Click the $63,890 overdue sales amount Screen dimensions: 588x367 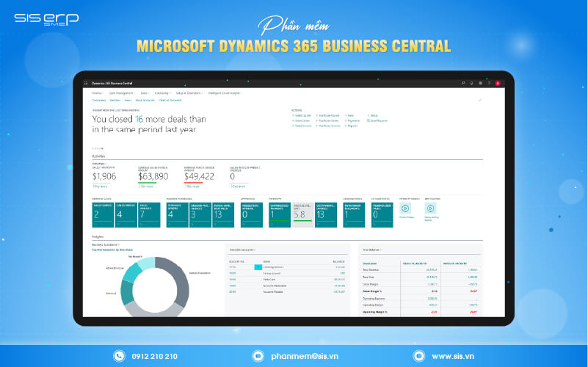point(153,176)
